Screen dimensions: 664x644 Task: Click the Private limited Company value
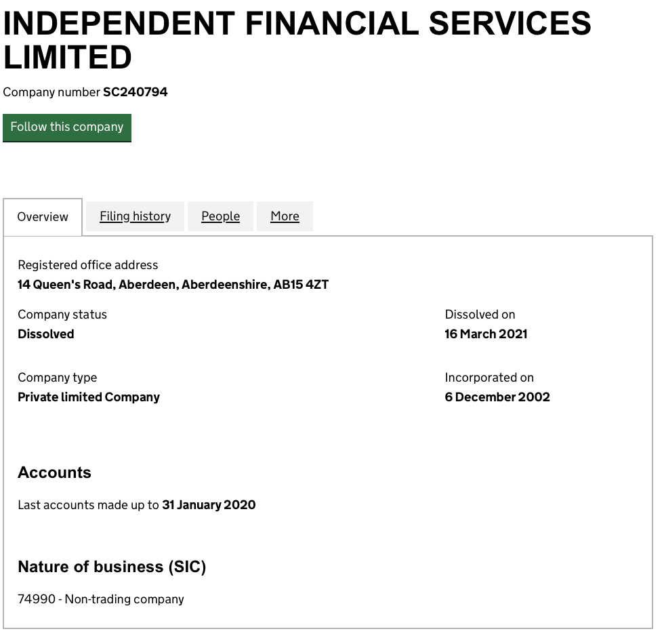89,397
